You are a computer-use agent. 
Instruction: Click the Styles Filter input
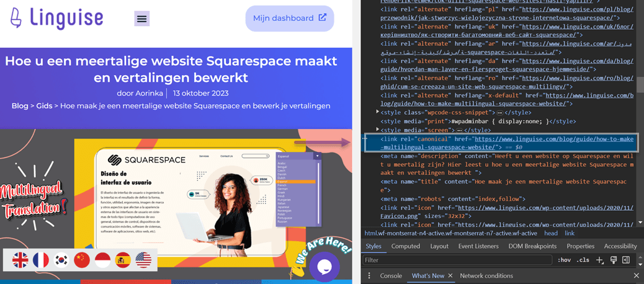458,260
